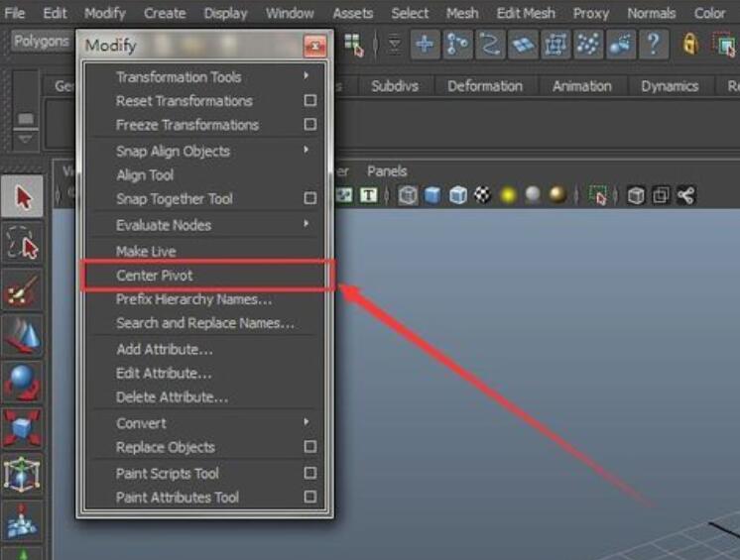740x560 pixels.
Task: Activate the Lasso select tool
Action: point(23,243)
